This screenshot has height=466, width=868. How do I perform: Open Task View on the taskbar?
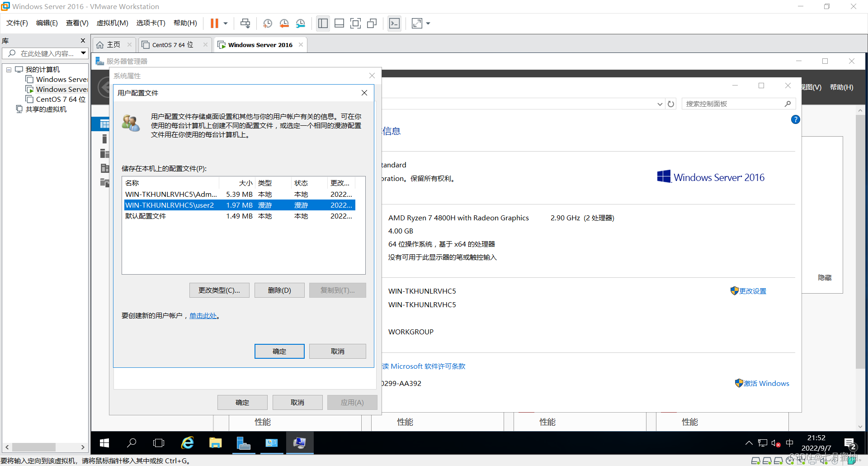coord(159,443)
